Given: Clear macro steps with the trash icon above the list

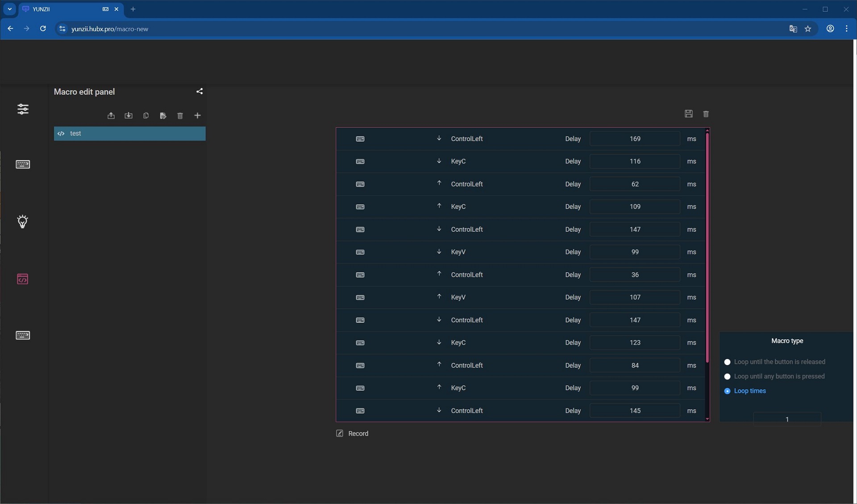Looking at the screenshot, I should (x=706, y=114).
